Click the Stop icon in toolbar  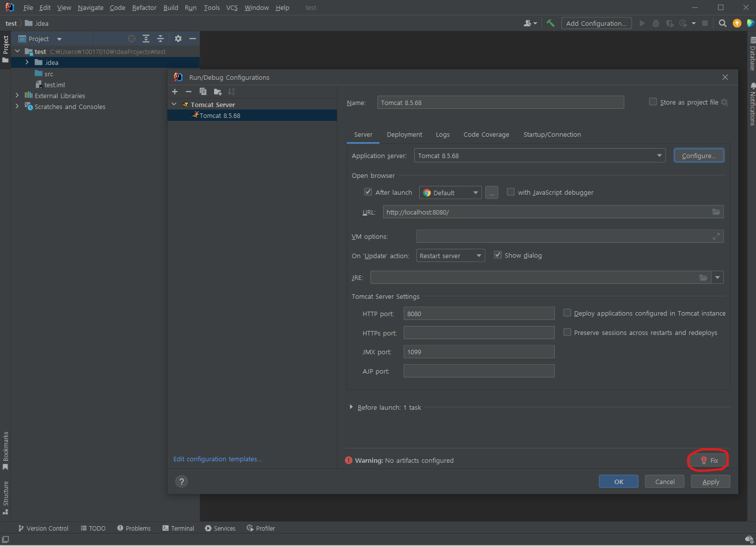[x=705, y=23]
